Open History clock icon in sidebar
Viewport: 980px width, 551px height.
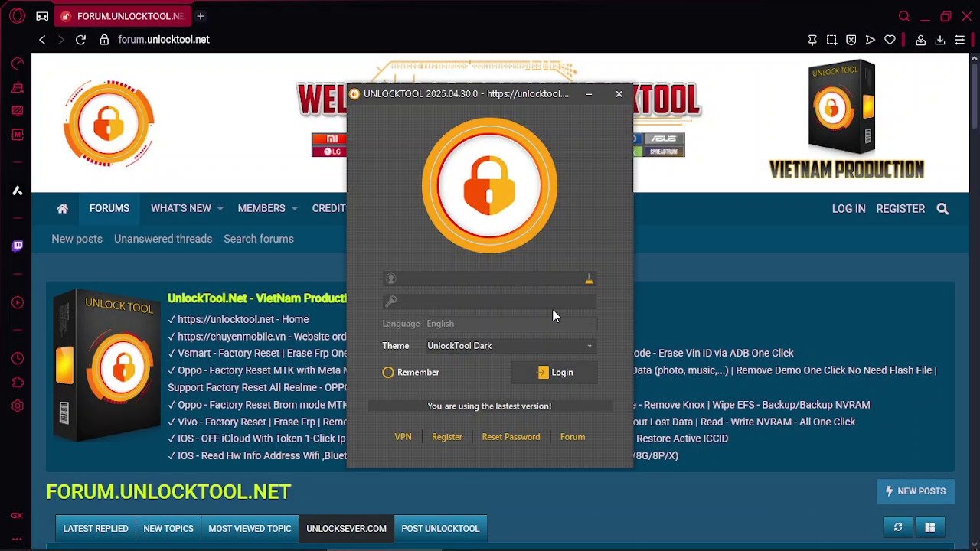17,358
